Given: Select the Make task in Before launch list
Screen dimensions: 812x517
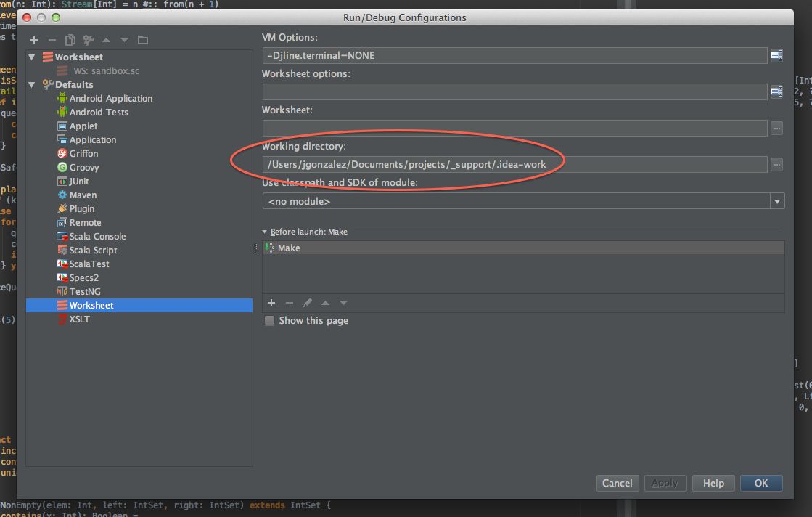Looking at the screenshot, I should tap(523, 248).
